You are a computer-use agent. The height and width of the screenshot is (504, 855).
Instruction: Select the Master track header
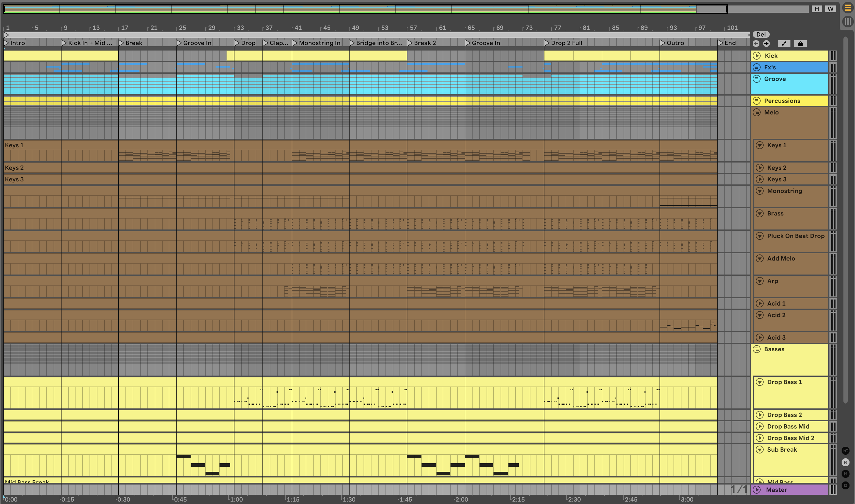point(795,490)
